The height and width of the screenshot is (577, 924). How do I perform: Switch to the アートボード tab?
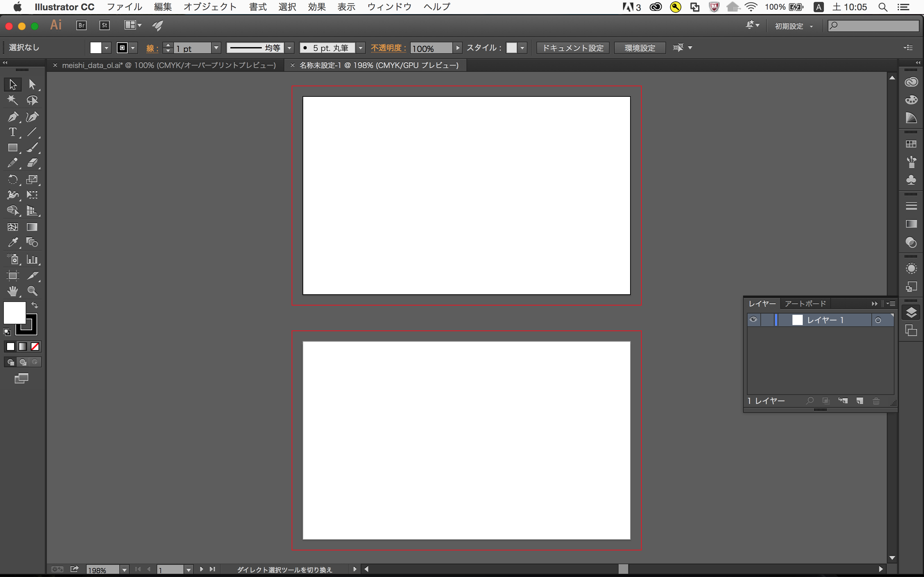pos(805,303)
